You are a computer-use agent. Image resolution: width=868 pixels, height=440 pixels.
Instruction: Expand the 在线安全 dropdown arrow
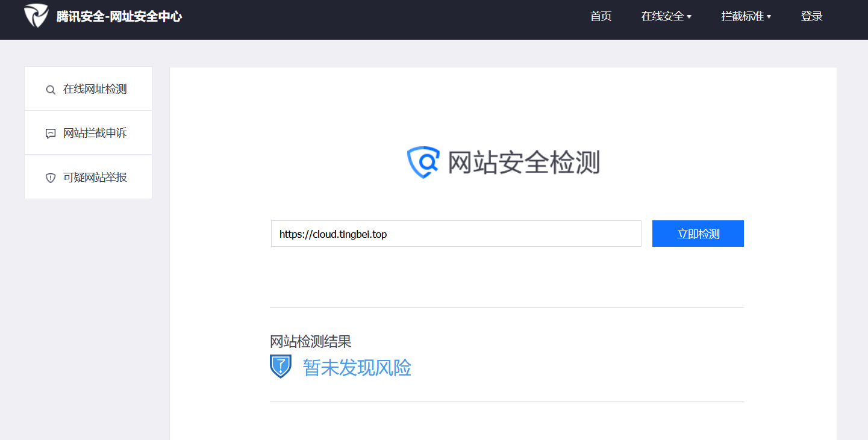[689, 17]
